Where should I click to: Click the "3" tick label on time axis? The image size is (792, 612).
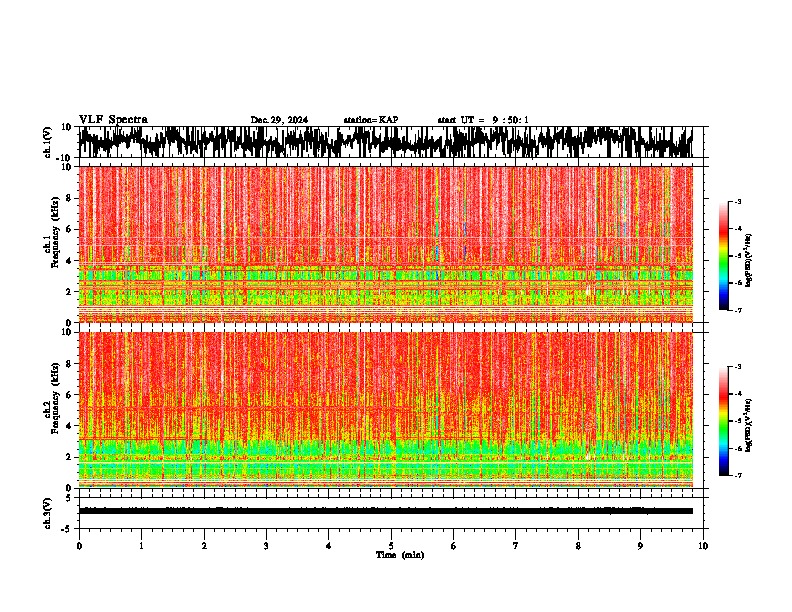(x=266, y=546)
